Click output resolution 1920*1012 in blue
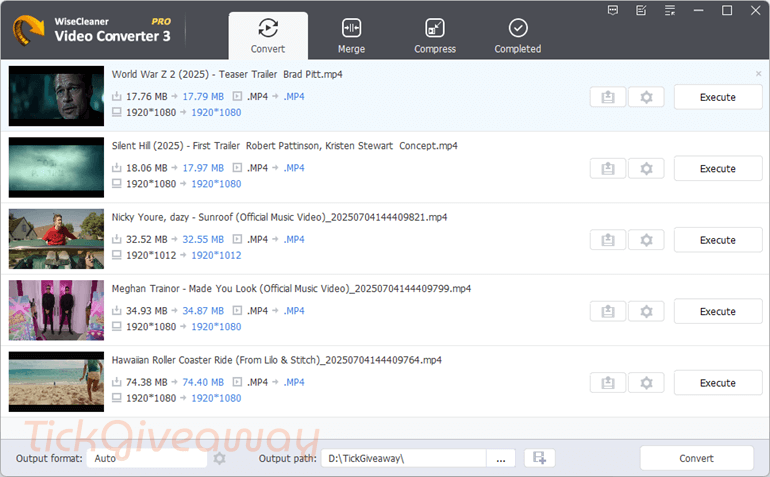Image resolution: width=770 pixels, height=477 pixels. 216,255
